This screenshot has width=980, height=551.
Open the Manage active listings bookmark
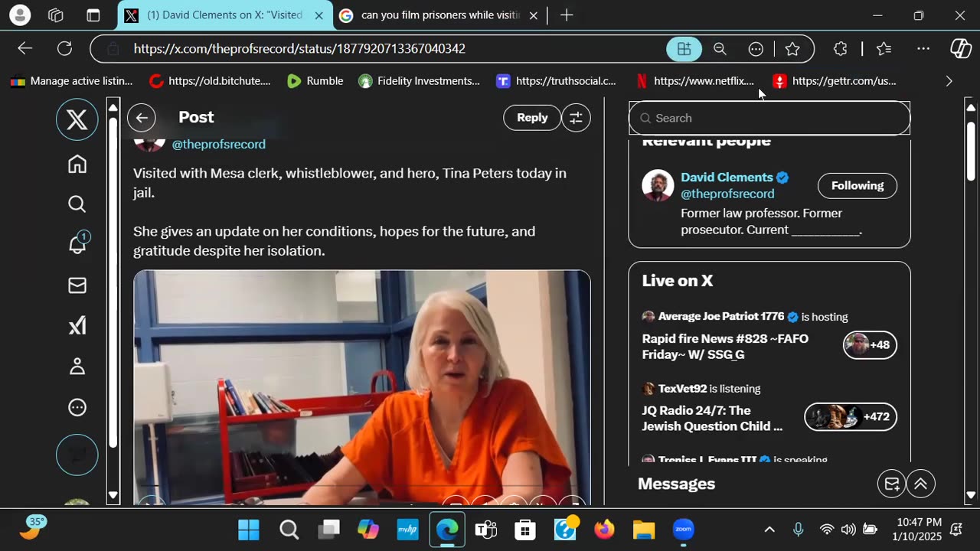(x=71, y=81)
